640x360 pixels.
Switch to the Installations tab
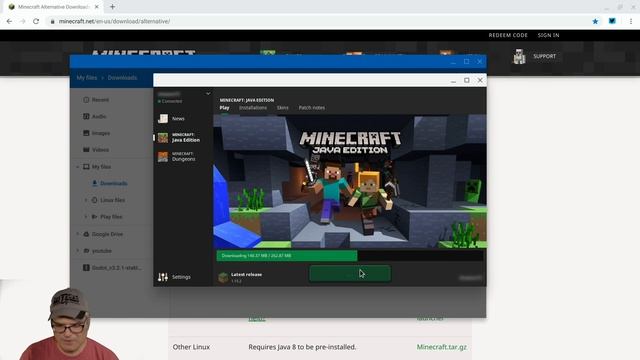pyautogui.click(x=253, y=108)
